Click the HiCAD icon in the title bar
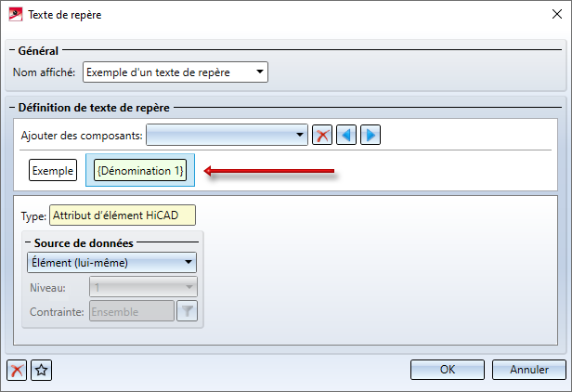 14,14
